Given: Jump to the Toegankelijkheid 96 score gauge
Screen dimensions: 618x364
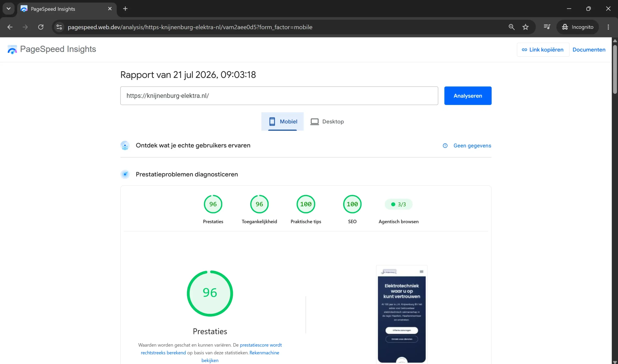Looking at the screenshot, I should [259, 204].
